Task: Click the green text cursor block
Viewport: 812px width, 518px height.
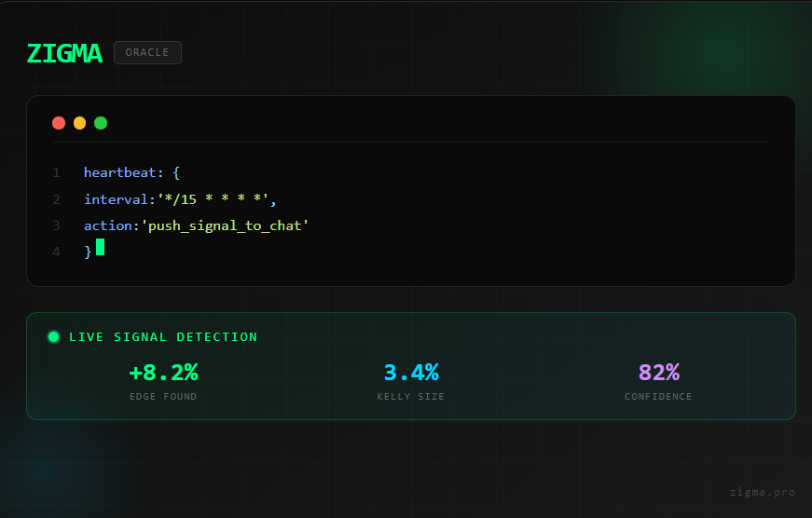Action: point(100,248)
